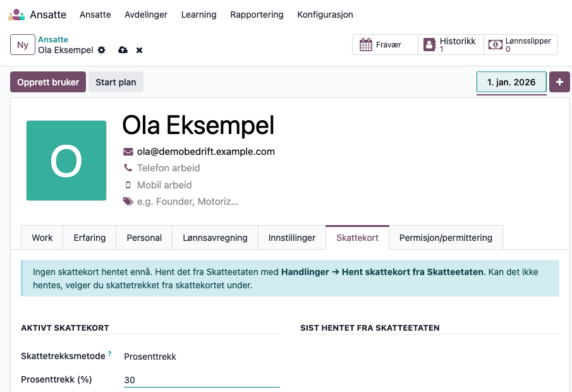Click Opprett bruker button

click(x=48, y=82)
